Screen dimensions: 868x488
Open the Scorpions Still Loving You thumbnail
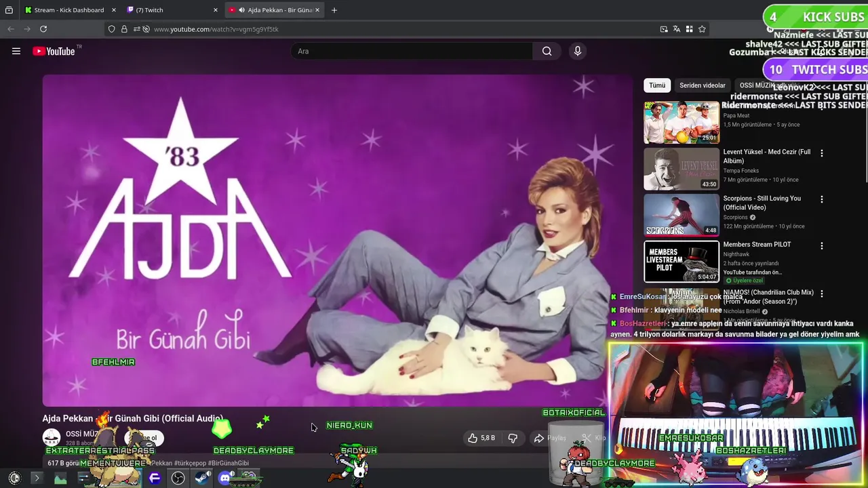[x=682, y=215]
